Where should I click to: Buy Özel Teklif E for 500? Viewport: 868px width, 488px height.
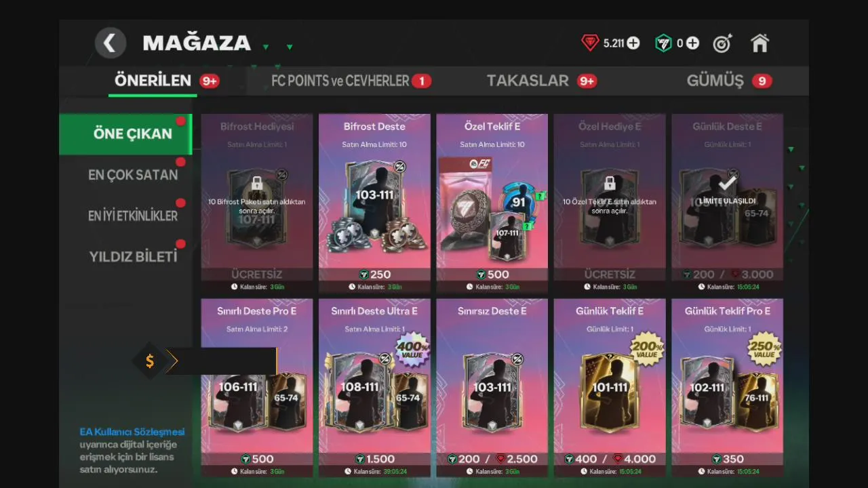tap(492, 274)
